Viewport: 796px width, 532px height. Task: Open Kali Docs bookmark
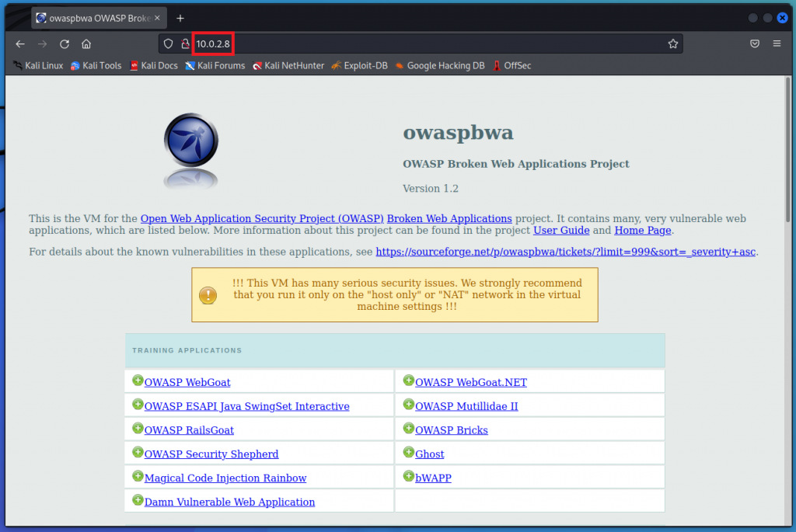153,65
